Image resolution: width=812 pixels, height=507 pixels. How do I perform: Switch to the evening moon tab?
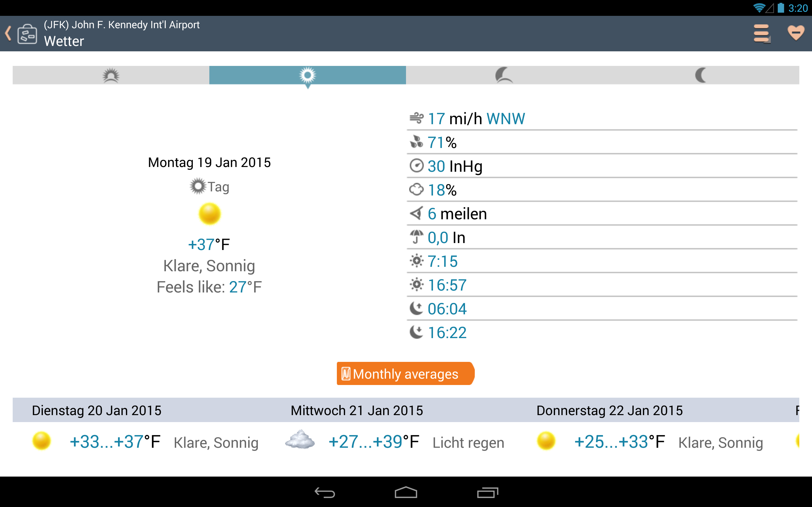click(504, 75)
